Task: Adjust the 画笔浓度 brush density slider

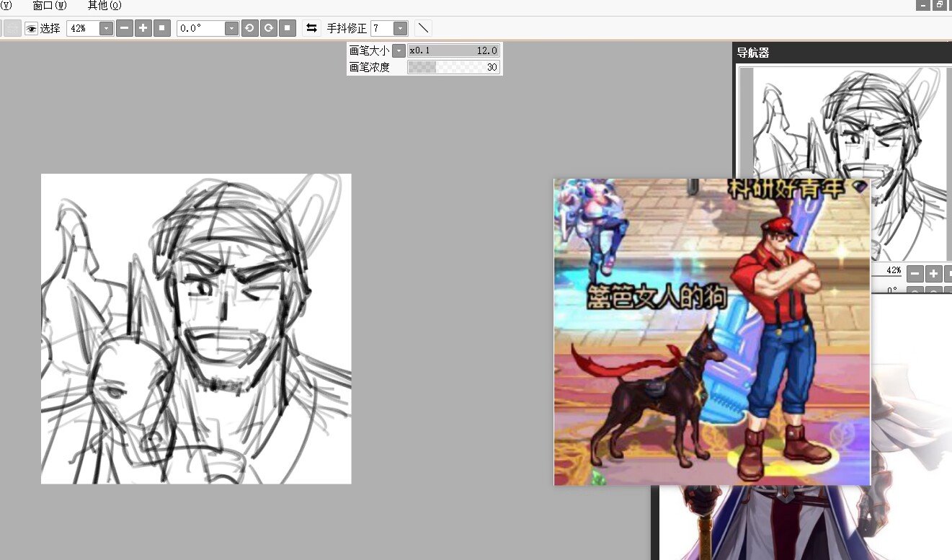Action: [x=453, y=67]
